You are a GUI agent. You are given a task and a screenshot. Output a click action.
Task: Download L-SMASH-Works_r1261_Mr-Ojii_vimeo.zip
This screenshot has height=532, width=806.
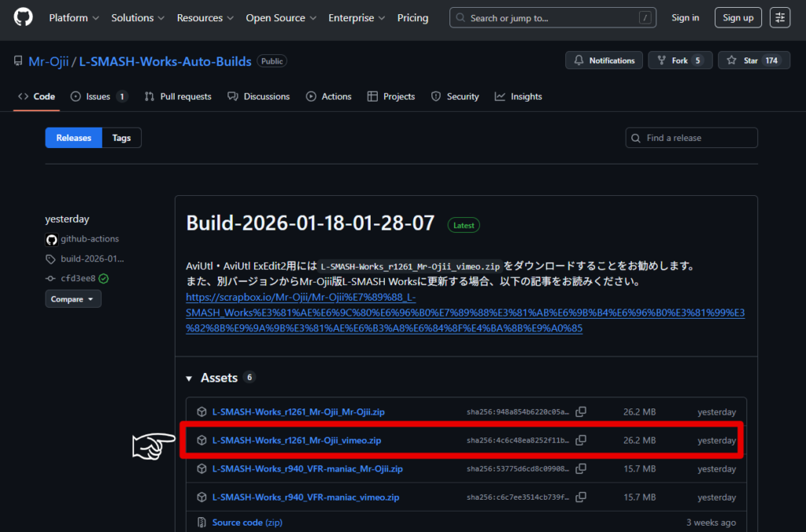click(297, 441)
